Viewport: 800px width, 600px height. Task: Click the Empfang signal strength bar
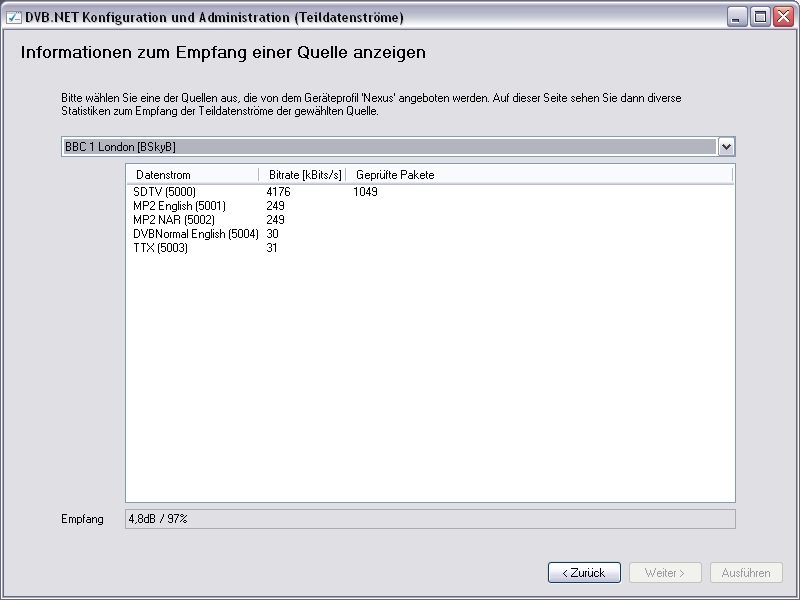(x=430, y=519)
